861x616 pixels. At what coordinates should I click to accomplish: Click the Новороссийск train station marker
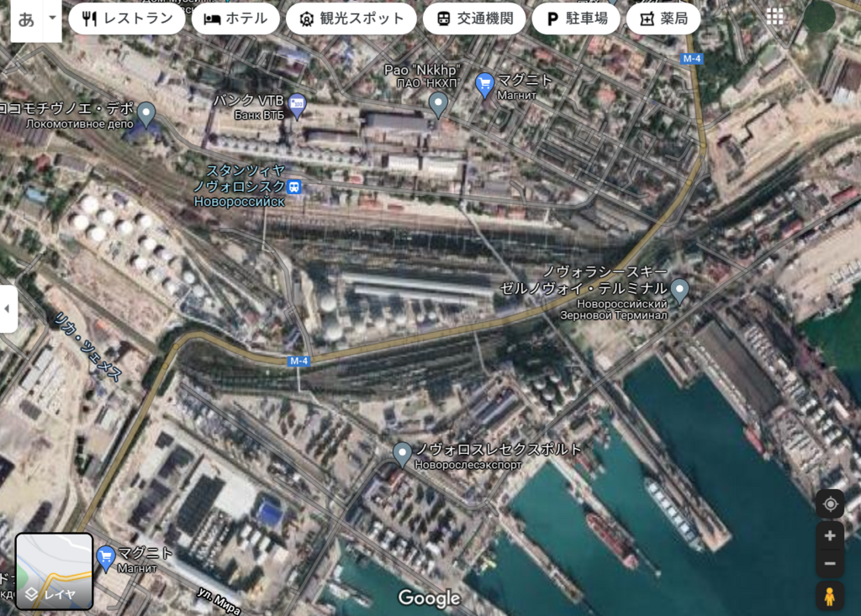point(294,186)
